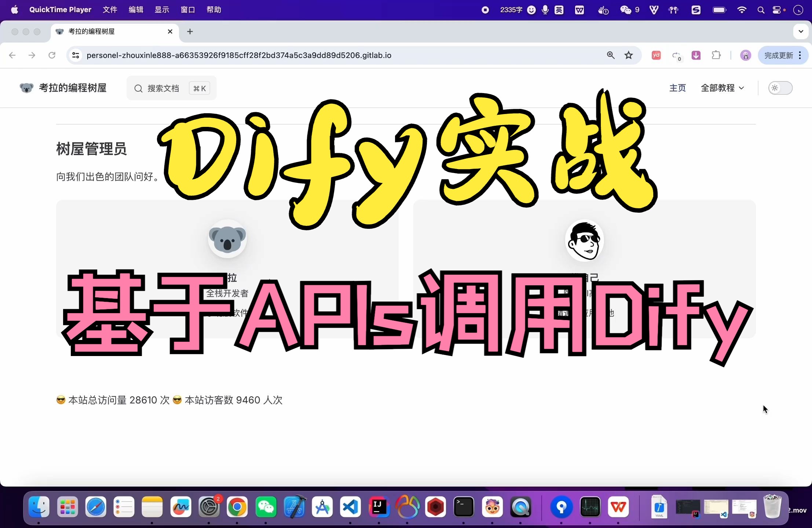Viewport: 812px width, 528px height.
Task: Open the zoom magnifier icon in address bar
Action: click(x=611, y=55)
